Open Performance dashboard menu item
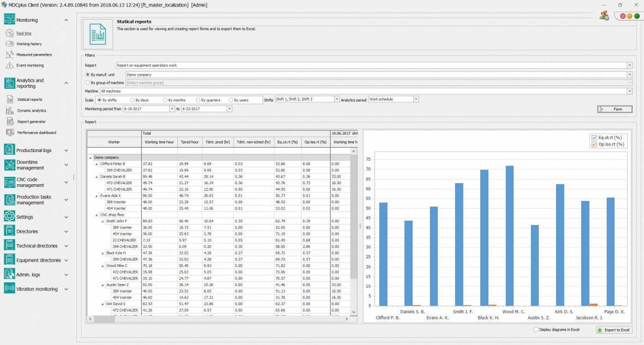This screenshot has height=345, width=644. pyautogui.click(x=37, y=132)
